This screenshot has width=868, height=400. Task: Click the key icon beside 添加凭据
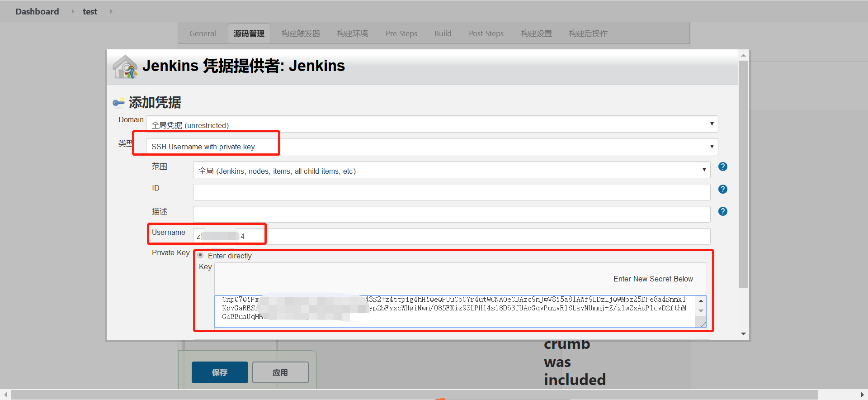point(118,103)
